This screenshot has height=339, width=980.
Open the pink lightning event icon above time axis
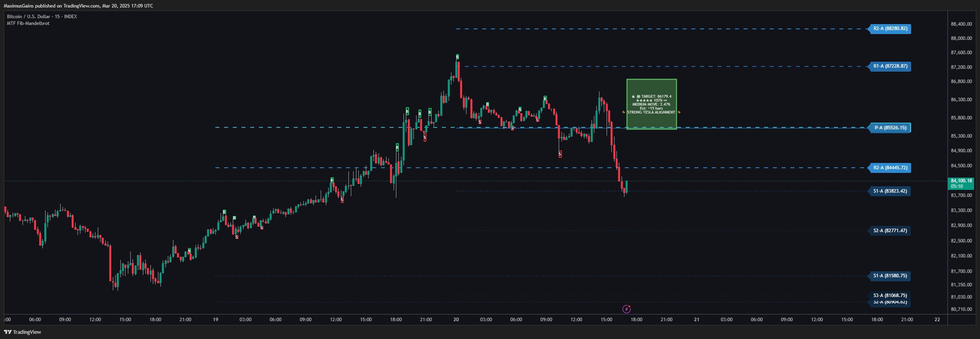[x=626, y=309]
